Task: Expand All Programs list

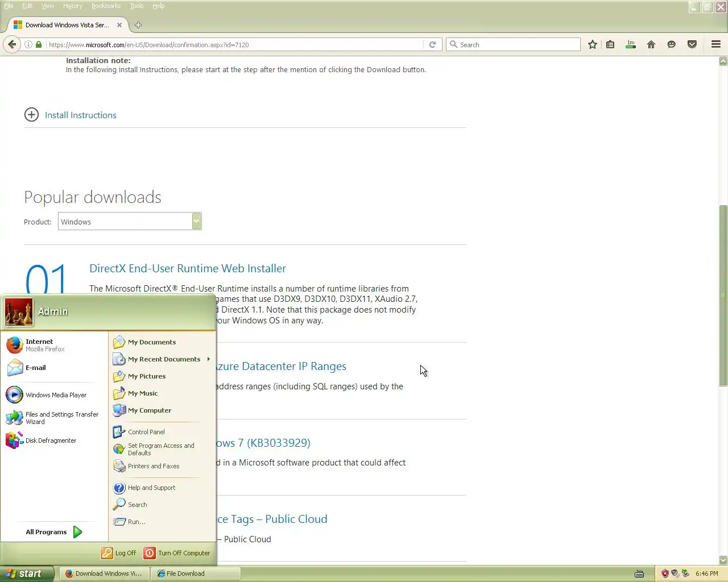Action: 53,532
